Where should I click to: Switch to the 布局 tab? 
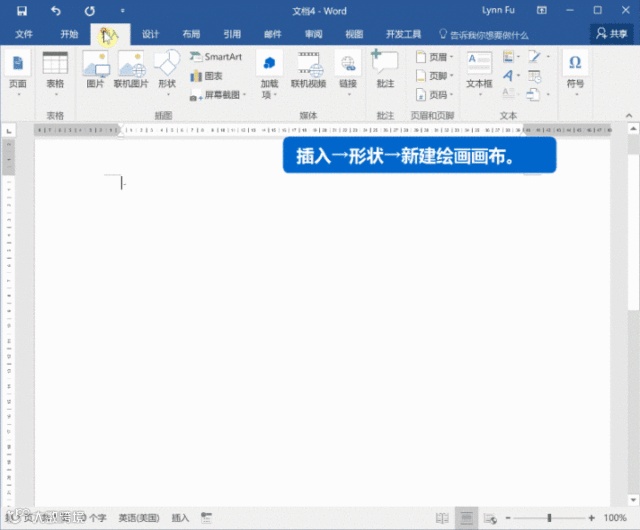point(191,34)
